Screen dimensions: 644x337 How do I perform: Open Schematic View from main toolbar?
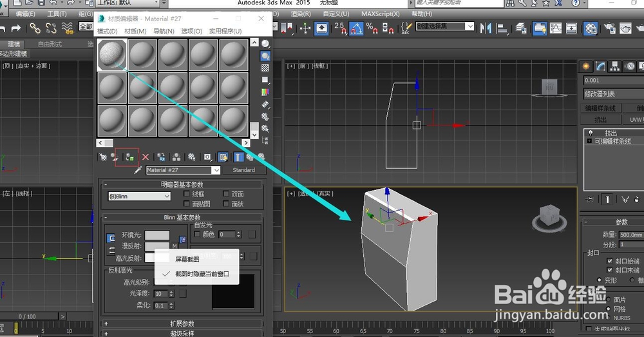click(x=572, y=28)
